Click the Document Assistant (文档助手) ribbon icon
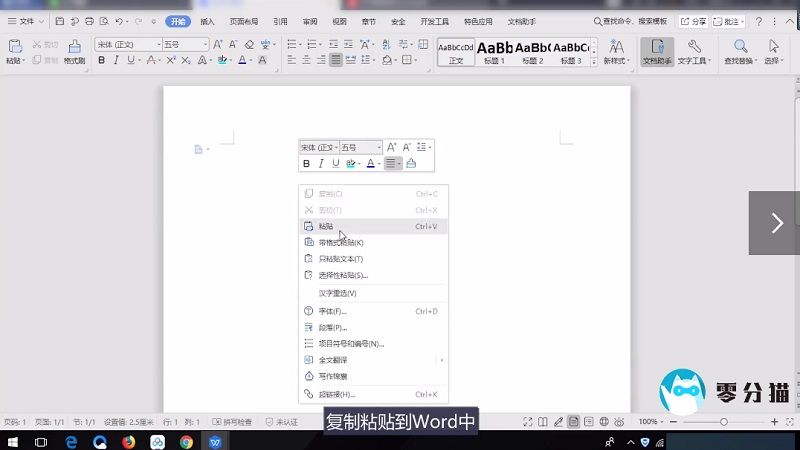 [657, 51]
